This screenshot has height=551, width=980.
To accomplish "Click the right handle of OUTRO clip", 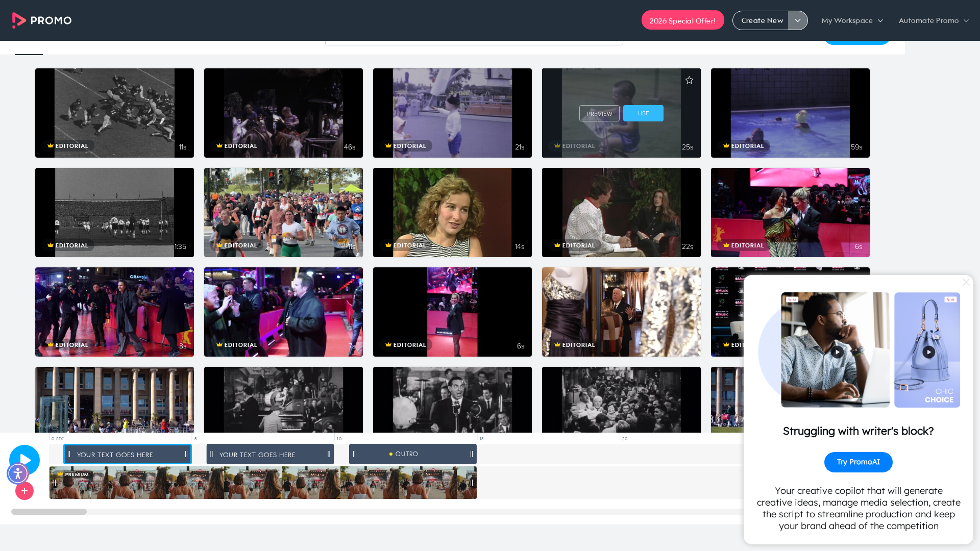I will click(472, 454).
